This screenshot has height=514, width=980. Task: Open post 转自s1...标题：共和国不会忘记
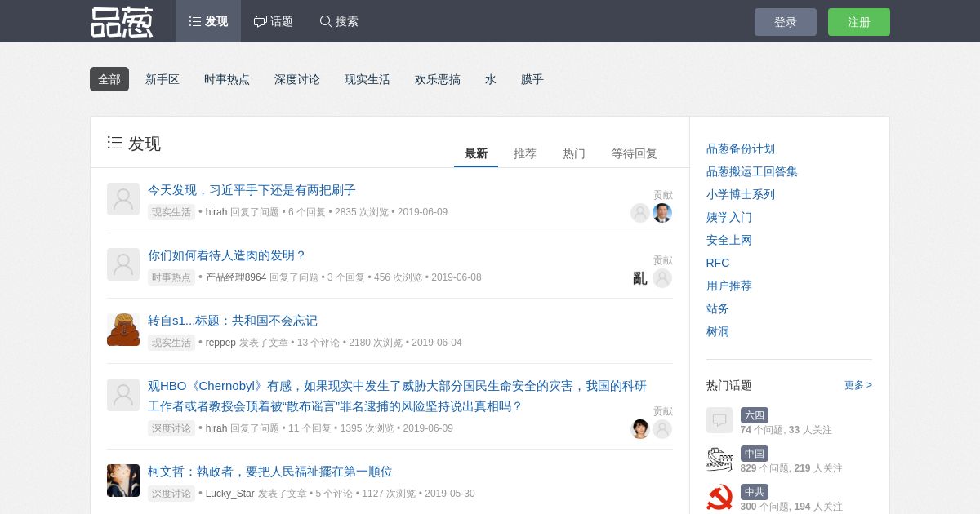pyautogui.click(x=233, y=320)
